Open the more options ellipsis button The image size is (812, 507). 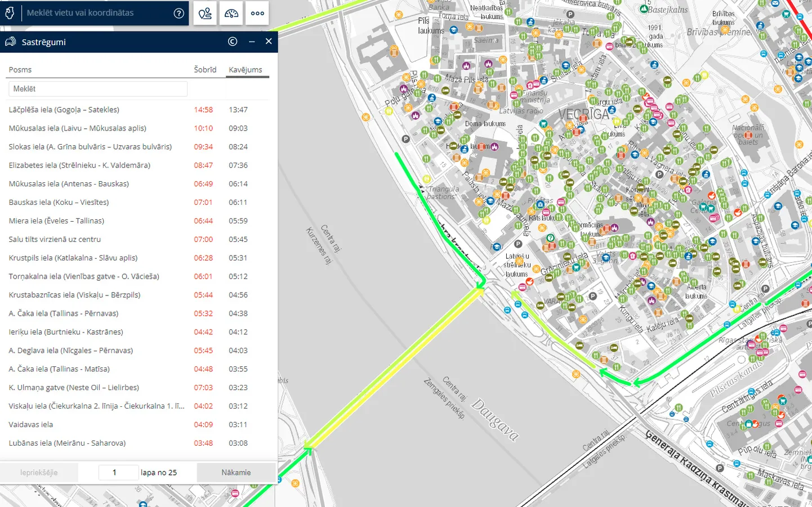[x=257, y=13]
